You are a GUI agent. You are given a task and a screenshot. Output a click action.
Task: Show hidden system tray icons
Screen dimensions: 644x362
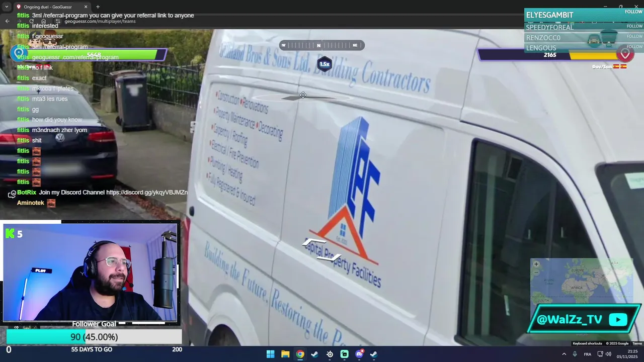pos(563,354)
